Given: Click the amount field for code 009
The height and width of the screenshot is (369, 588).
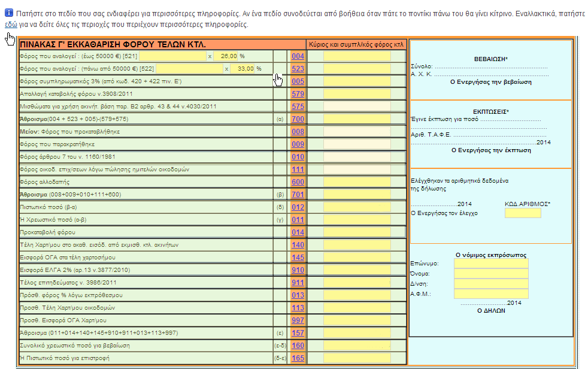Looking at the screenshot, I should click(357, 144).
